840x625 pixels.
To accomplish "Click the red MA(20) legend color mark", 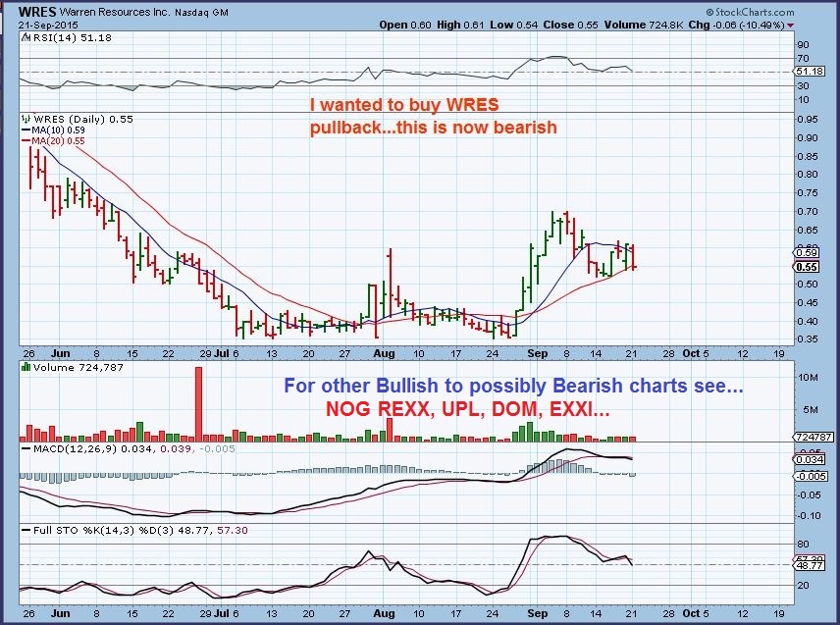I will pyautogui.click(x=26, y=139).
